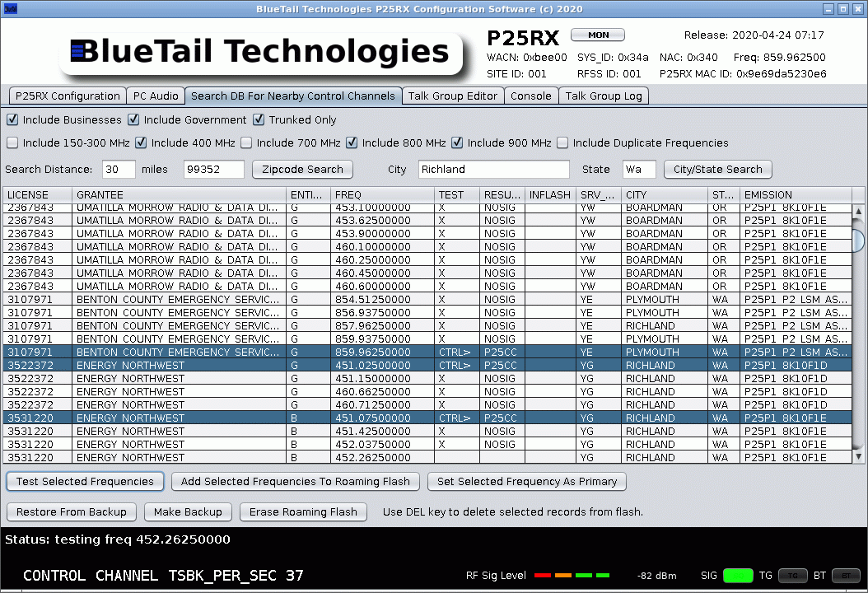The image size is (868, 593).
Task: Click the BlueTail app icon in title bar
Action: point(11,9)
